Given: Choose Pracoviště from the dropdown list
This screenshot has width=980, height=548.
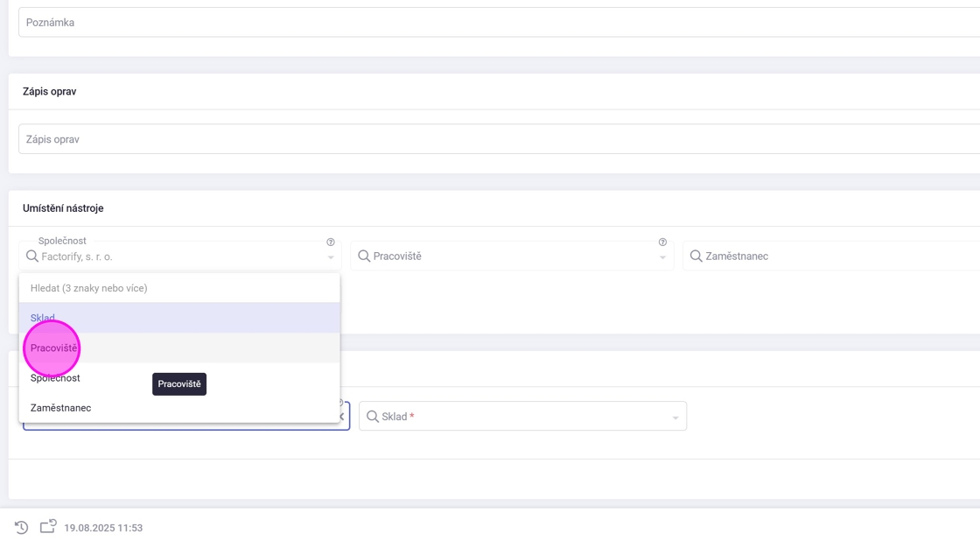Looking at the screenshot, I should click(x=54, y=348).
